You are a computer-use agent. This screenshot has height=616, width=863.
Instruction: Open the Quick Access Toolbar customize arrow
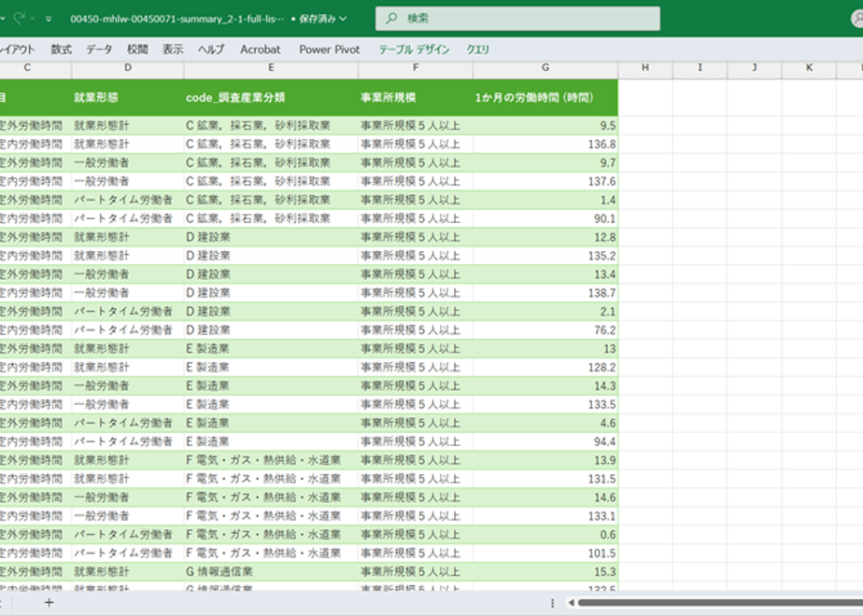pos(49,19)
